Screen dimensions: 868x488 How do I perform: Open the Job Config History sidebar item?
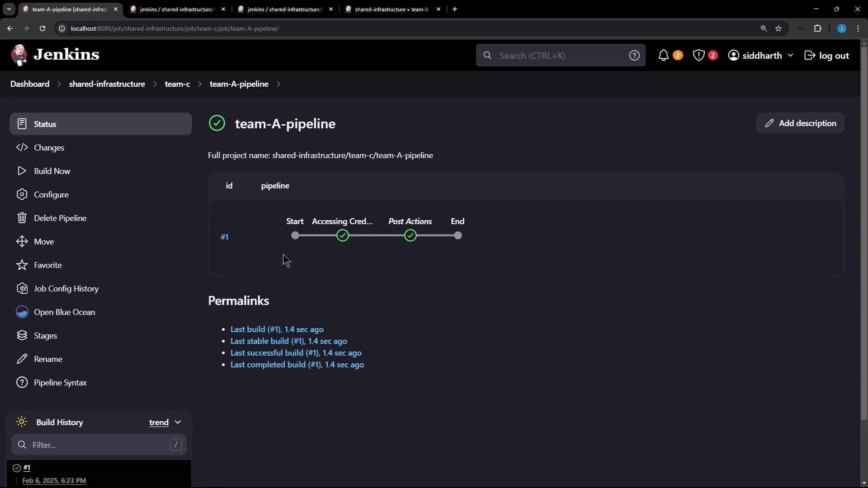(66, 289)
